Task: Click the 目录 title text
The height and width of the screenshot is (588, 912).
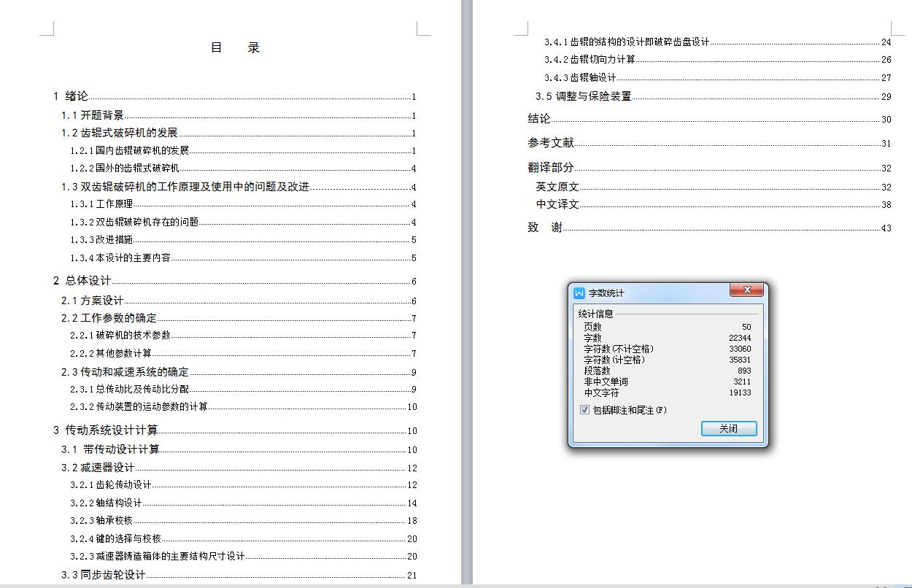Action: 233,47
